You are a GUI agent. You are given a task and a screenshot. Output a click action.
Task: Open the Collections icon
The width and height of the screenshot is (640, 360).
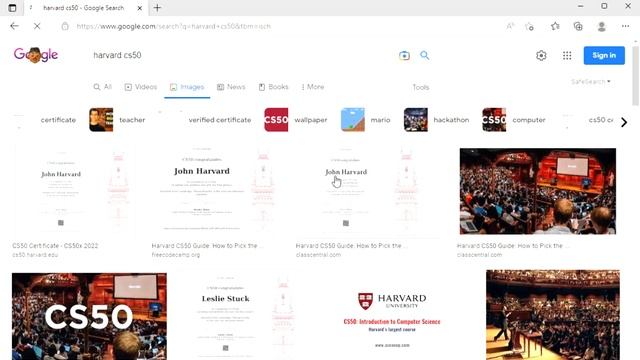tap(578, 26)
